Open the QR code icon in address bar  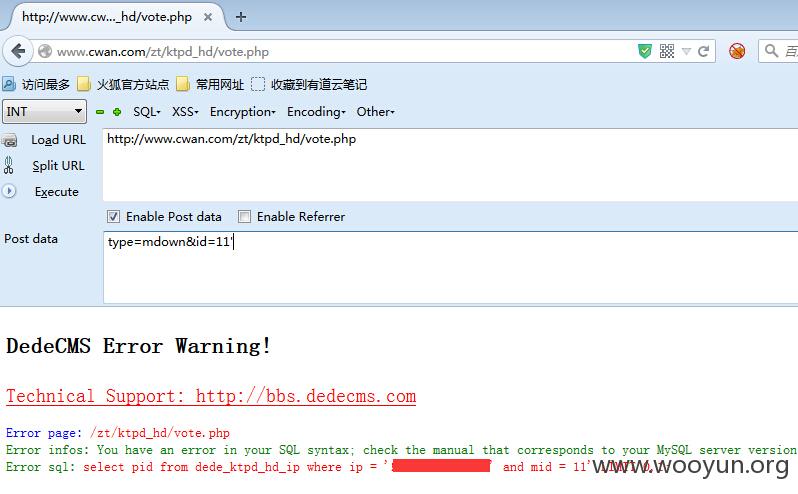point(667,51)
